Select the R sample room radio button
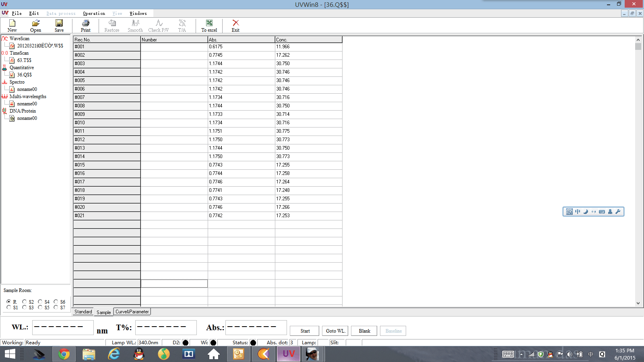Image resolution: width=644 pixels, height=362 pixels. (9, 302)
